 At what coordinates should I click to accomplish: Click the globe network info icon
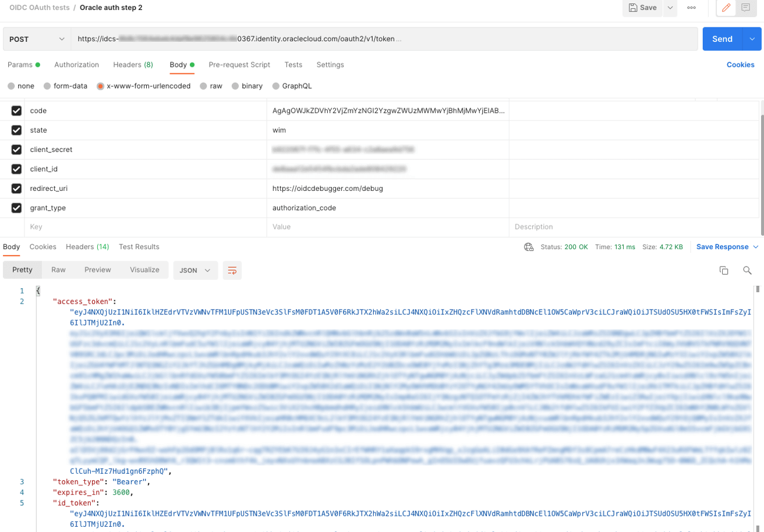[529, 247]
